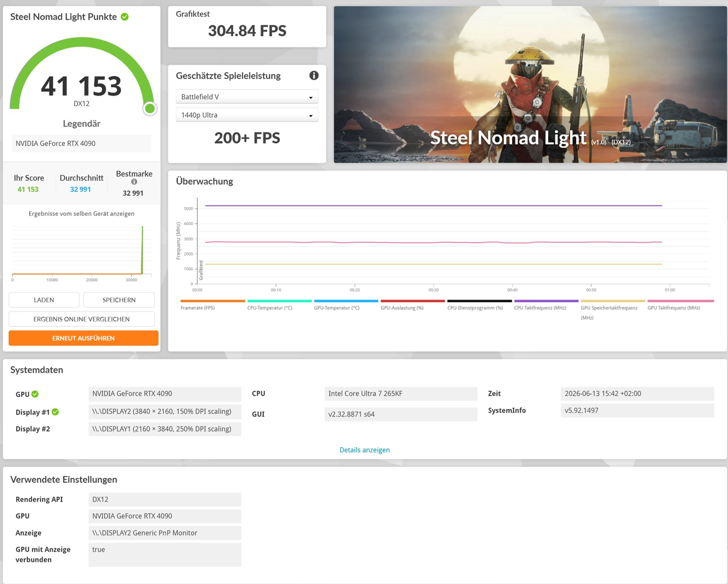
Task: Toggle the CPU-Temperatur legend series
Action: point(270,308)
